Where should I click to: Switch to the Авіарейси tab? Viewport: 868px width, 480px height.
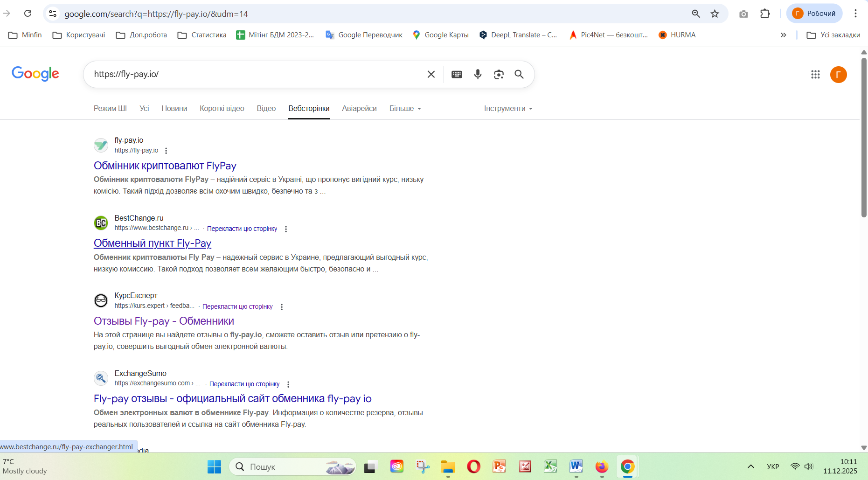(x=359, y=109)
